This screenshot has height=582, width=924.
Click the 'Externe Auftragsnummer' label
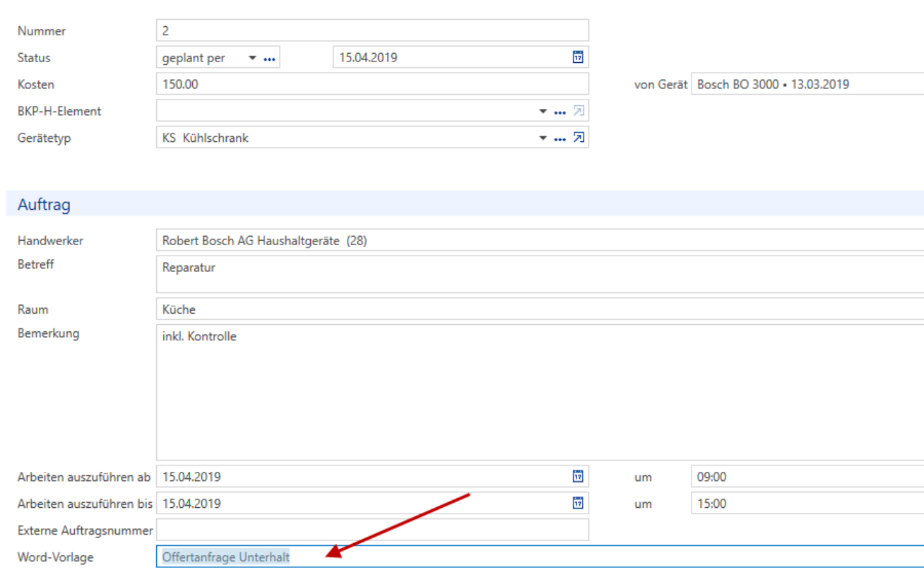(x=85, y=530)
